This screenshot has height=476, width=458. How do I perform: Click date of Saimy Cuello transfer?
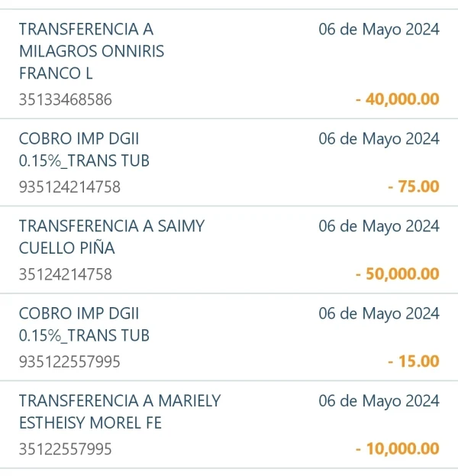pyautogui.click(x=379, y=226)
